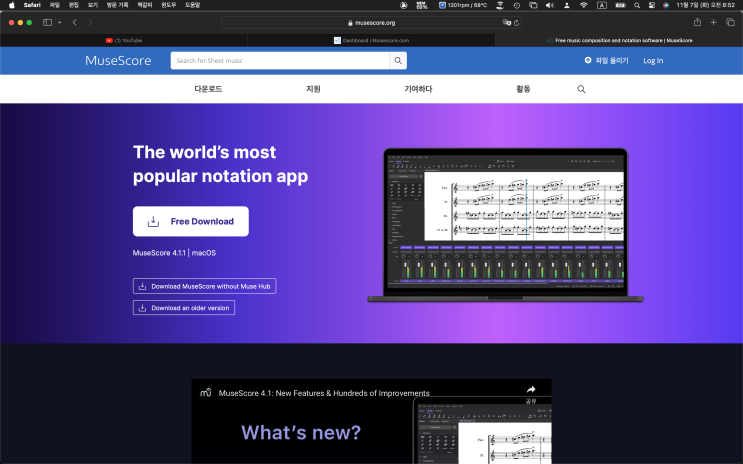
Task: Go forward to next page
Action: pyautogui.click(x=90, y=22)
